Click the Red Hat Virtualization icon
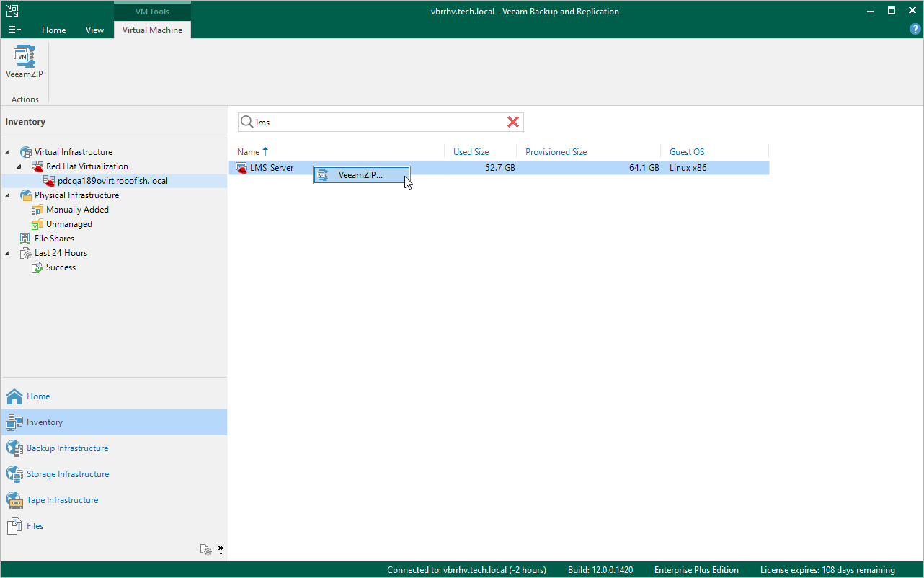Viewport: 924px width, 578px height. pos(37,166)
